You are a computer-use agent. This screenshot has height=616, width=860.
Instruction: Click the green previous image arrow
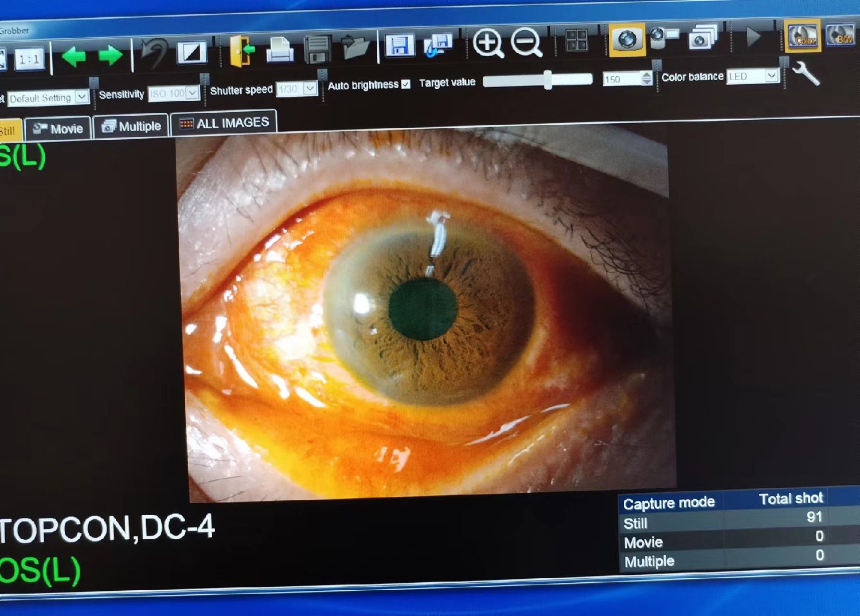(x=74, y=57)
